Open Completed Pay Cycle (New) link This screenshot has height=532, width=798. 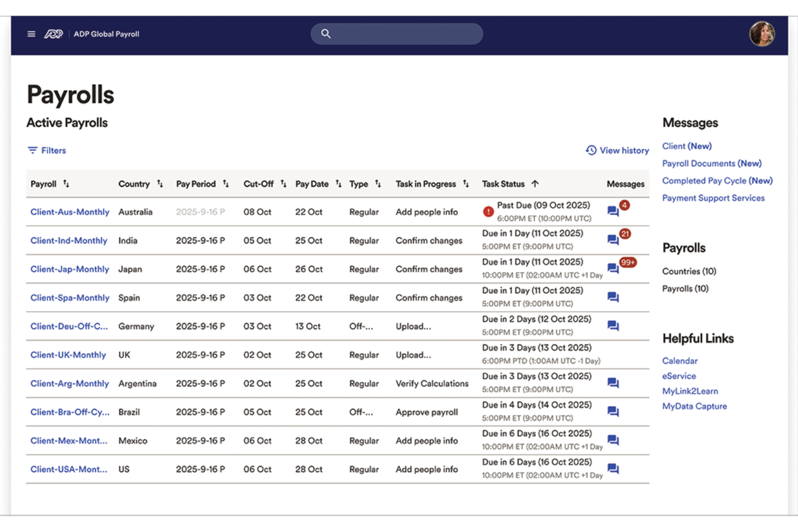(717, 181)
